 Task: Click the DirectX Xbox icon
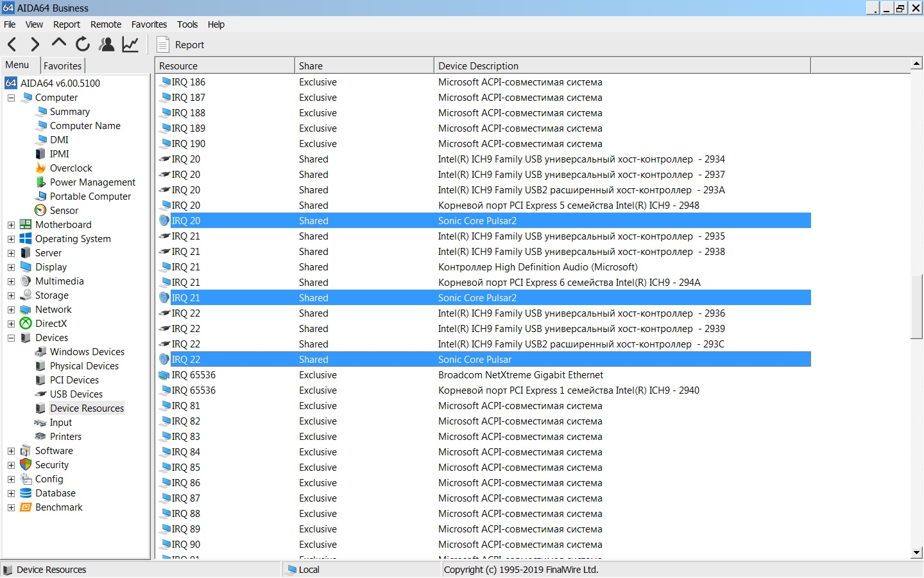pyautogui.click(x=26, y=324)
